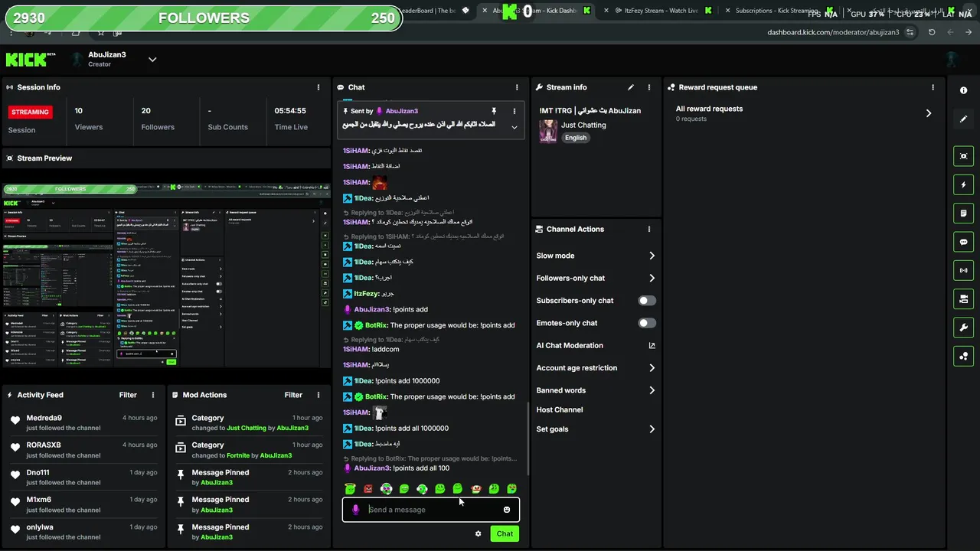This screenshot has width=980, height=551.
Task: Edit stream info with the pencil icon
Action: 631,87
